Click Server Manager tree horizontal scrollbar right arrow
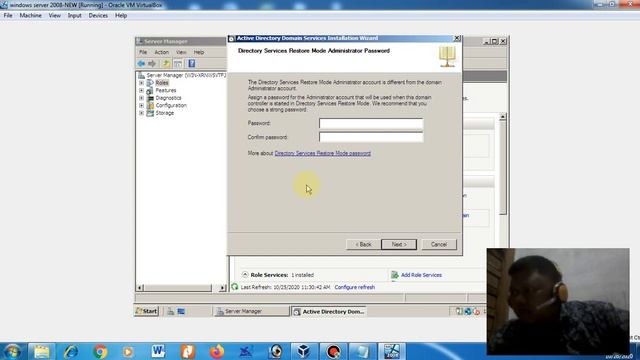Screen dimensions: 640x360 pos(222,288)
